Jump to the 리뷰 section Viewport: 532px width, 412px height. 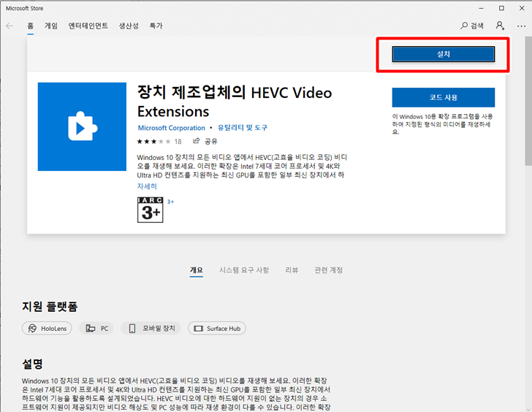click(292, 270)
